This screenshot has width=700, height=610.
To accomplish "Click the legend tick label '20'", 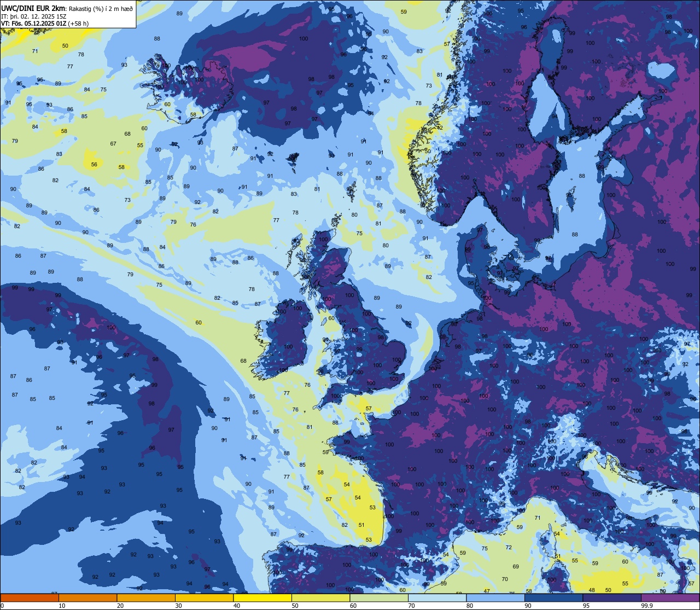I will tap(120, 606).
